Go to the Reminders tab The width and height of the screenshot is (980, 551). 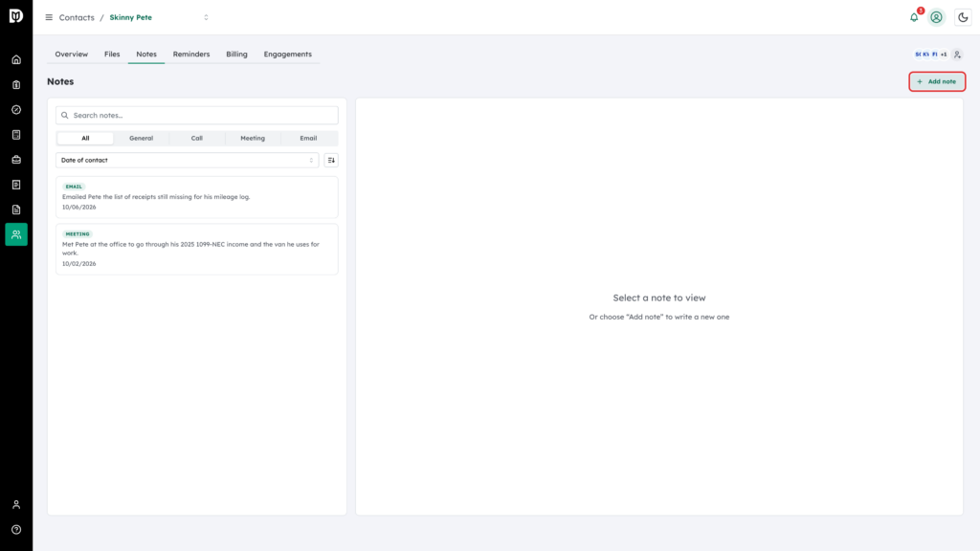pos(191,55)
